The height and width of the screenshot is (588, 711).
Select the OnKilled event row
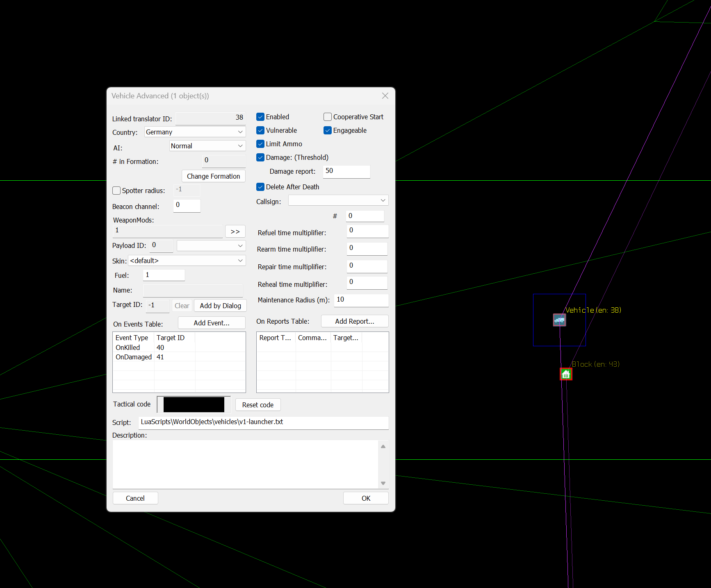click(x=128, y=347)
